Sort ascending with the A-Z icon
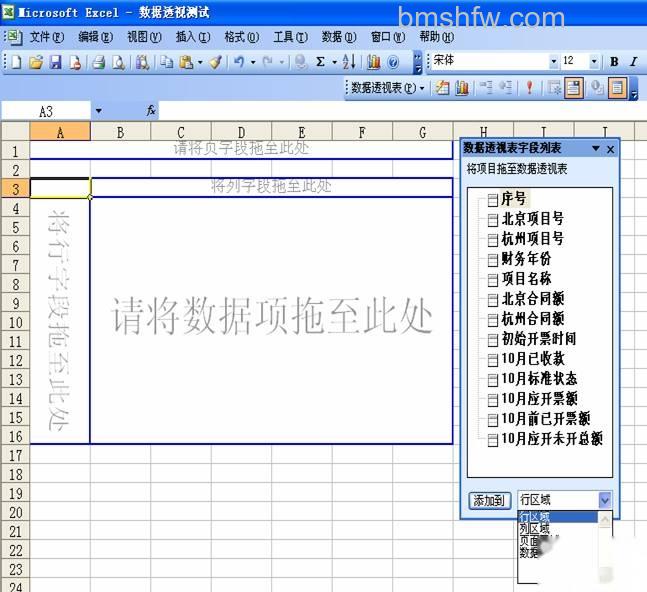Screen dimensions: 647x592 pos(349,63)
